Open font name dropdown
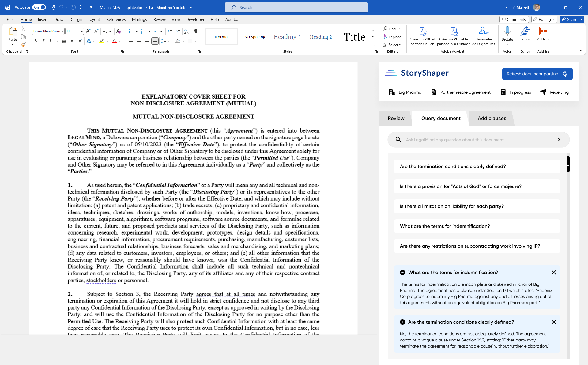The image size is (588, 365). tap(62, 31)
